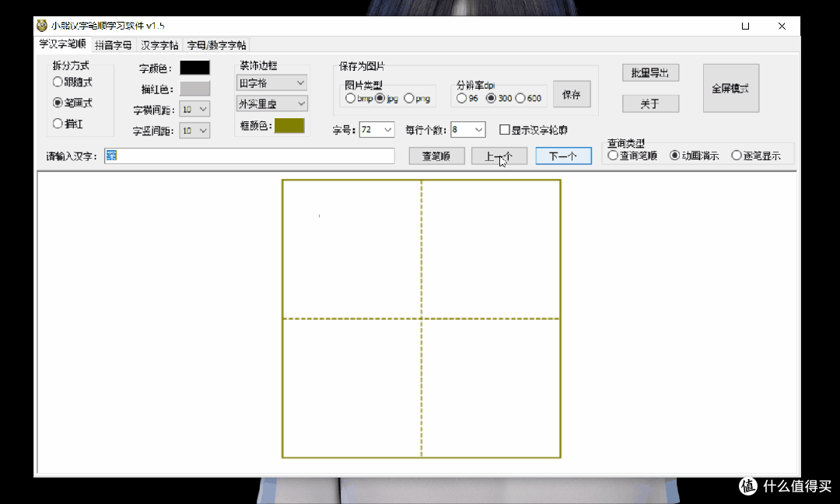Click the 保存 save button

tap(572, 94)
